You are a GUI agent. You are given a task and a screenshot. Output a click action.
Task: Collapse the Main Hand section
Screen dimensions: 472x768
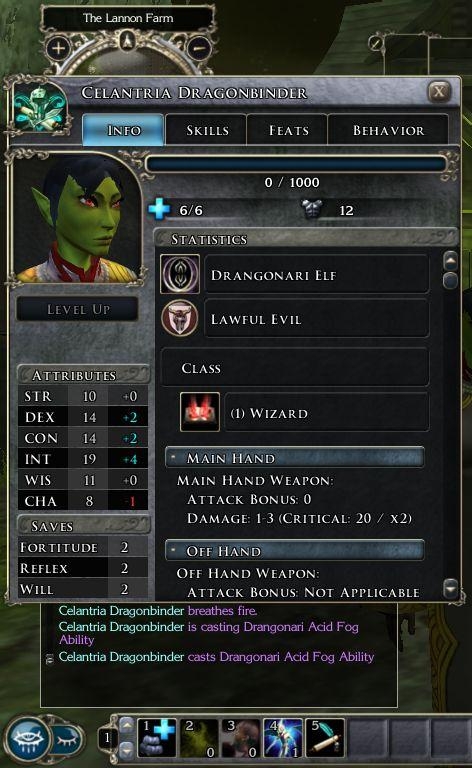click(x=173, y=457)
